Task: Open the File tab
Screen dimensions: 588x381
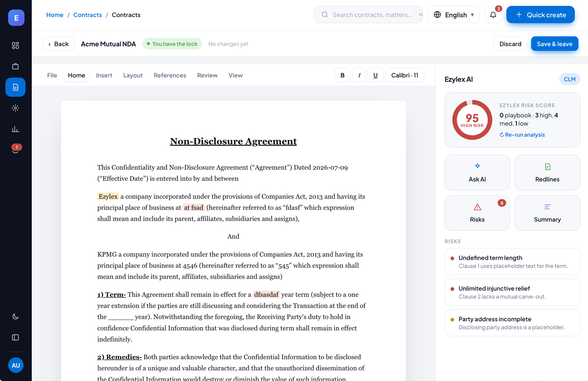Action: pos(52,75)
